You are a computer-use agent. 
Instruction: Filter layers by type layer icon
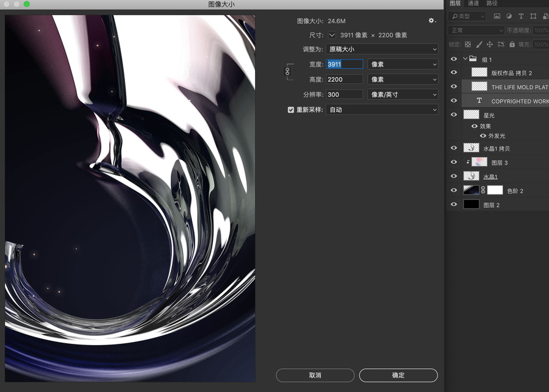coord(521,16)
